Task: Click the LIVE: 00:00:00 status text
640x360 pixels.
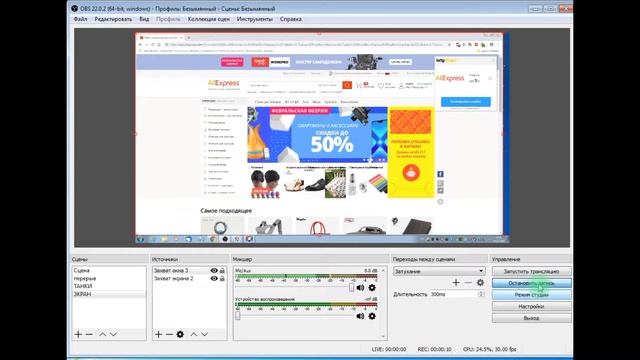Action: (x=389, y=349)
